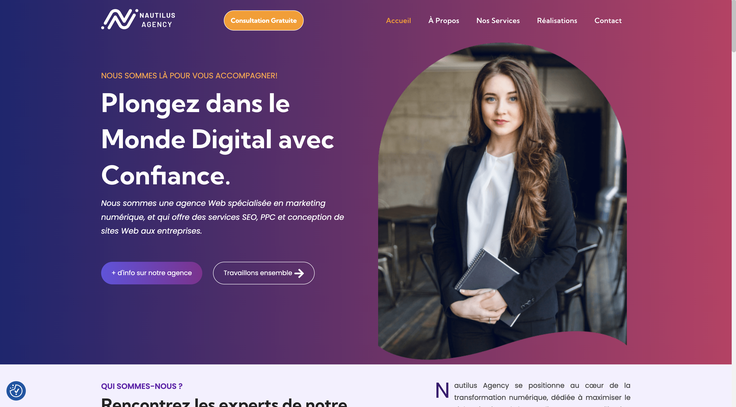Screen dimensions: 736x407
Task: Click the + d'info sur notre agence button
Action: [152, 273]
